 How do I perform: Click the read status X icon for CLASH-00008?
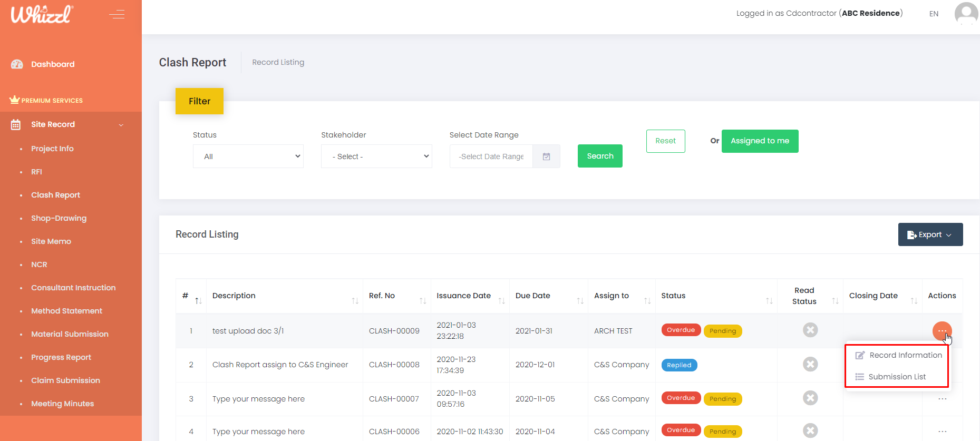(x=810, y=365)
